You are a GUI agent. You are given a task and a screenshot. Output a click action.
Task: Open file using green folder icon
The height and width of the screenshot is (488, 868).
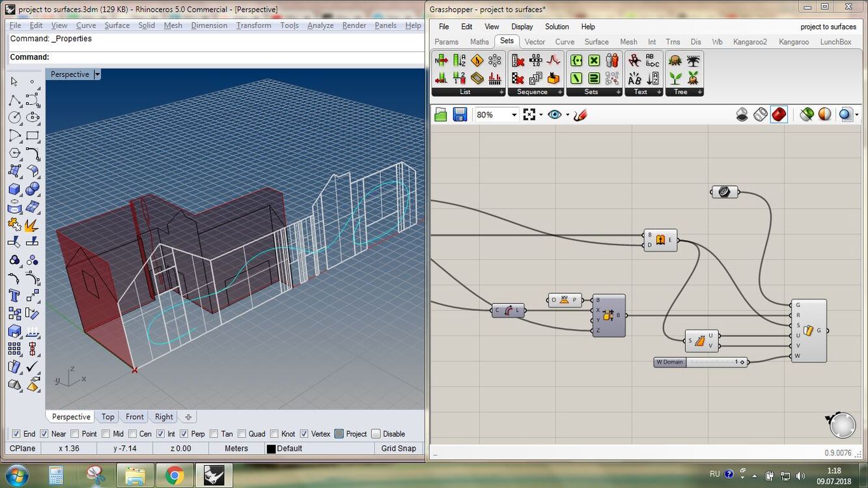(441, 115)
